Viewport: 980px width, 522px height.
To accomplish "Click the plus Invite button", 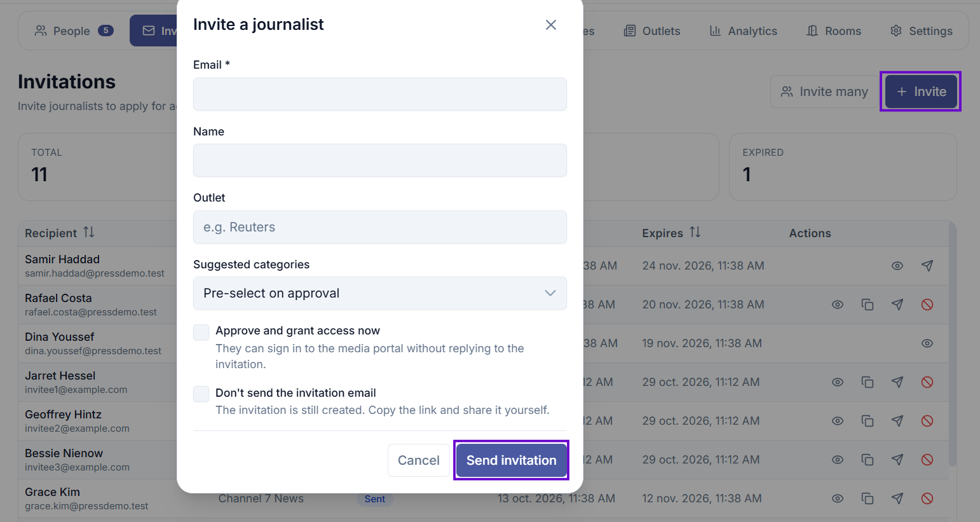I will pyautogui.click(x=921, y=92).
